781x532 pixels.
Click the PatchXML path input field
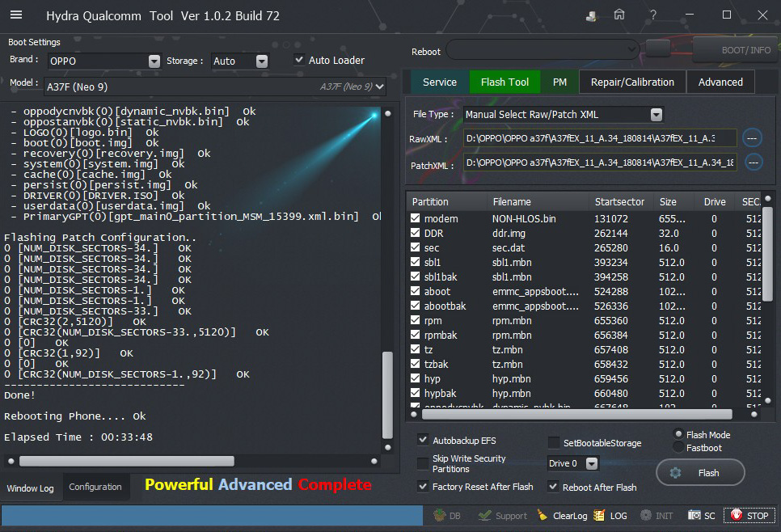[x=600, y=163]
